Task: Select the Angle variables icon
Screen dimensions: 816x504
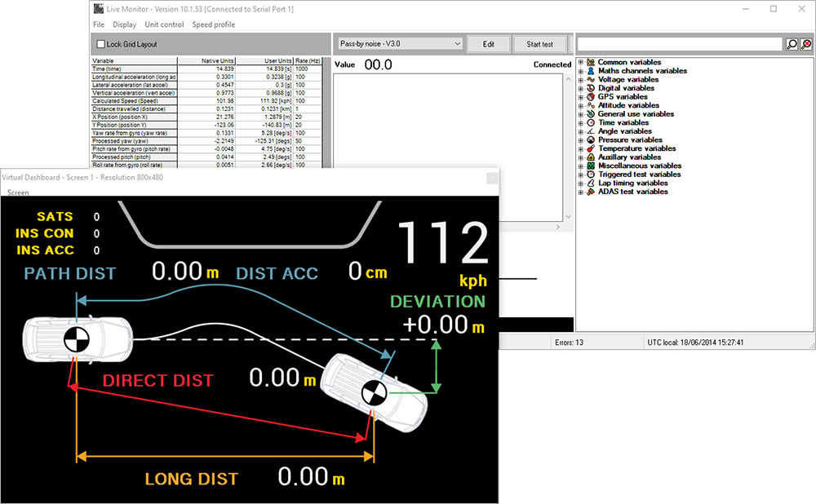Action: click(591, 131)
